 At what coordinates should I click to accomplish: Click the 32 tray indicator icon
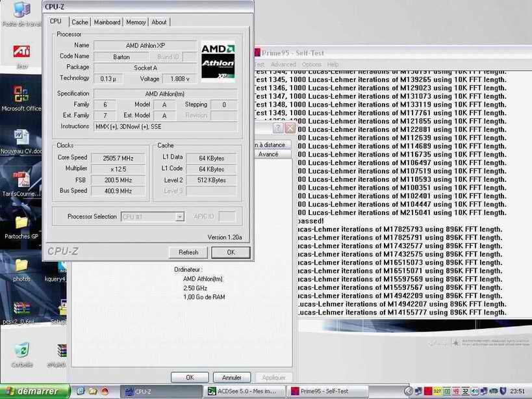pyautogui.click(x=465, y=391)
